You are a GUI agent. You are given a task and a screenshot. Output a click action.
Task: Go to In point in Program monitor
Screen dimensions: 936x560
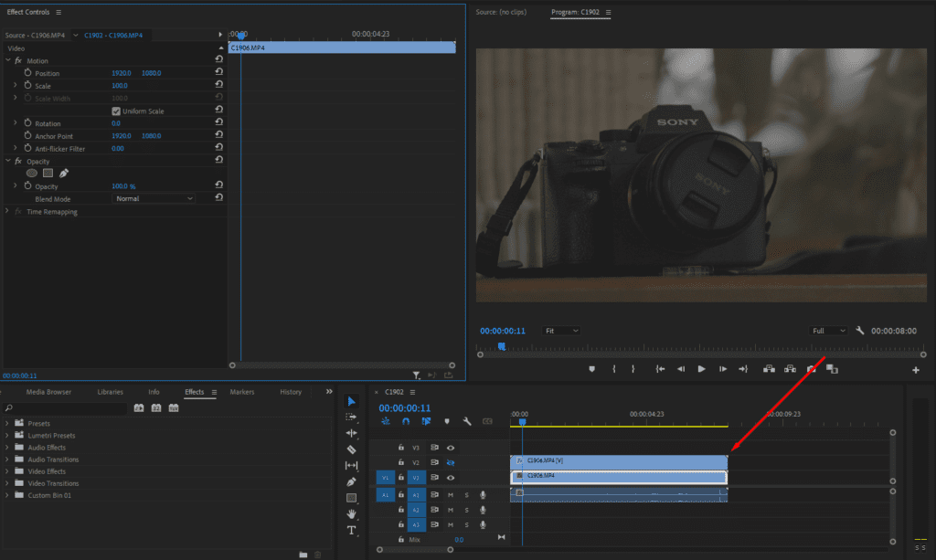point(660,369)
